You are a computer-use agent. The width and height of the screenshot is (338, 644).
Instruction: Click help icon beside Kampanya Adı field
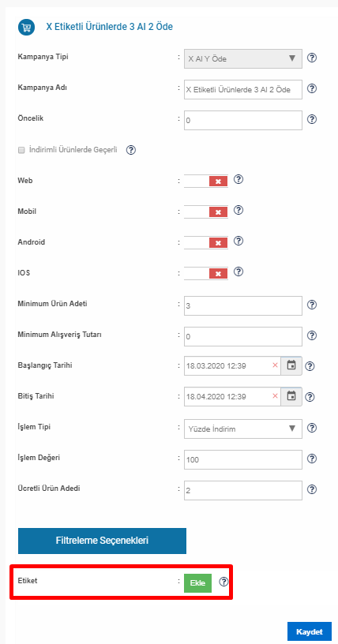pyautogui.click(x=312, y=88)
